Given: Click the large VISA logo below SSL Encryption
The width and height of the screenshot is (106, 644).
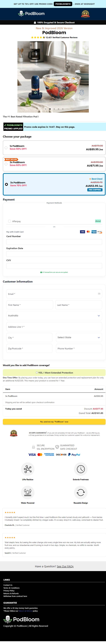Looking at the screenshot, I should 32,454.
